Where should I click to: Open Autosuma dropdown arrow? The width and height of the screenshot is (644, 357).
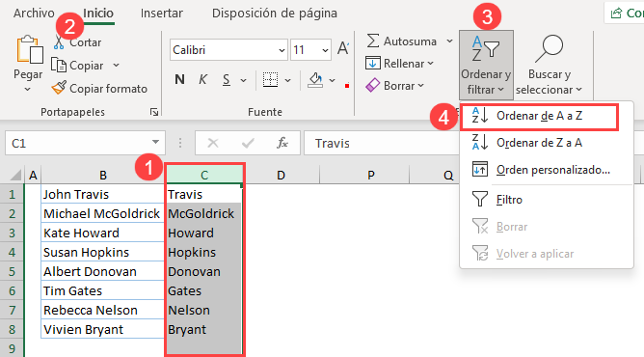[x=449, y=41]
